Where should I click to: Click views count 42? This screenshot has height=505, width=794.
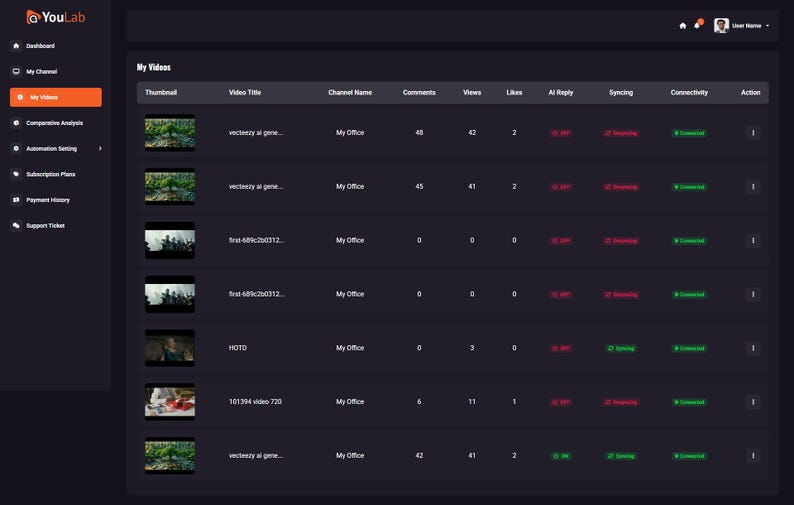pos(472,133)
